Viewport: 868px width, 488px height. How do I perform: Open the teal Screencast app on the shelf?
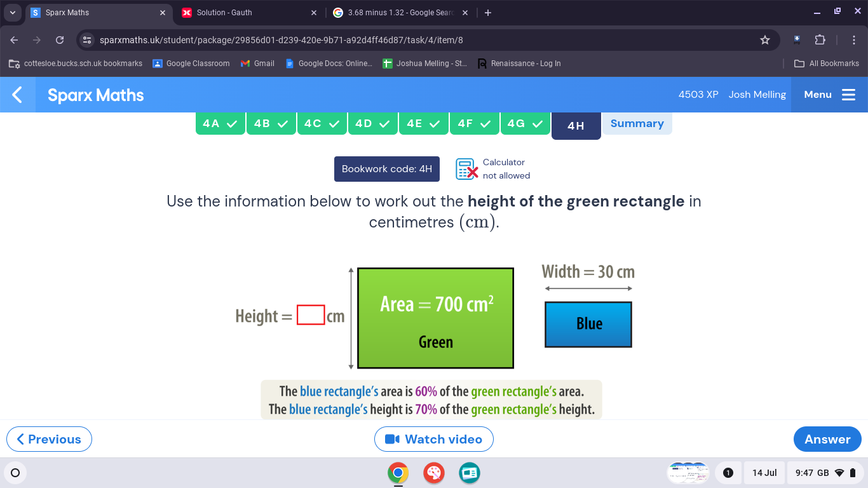(469, 473)
